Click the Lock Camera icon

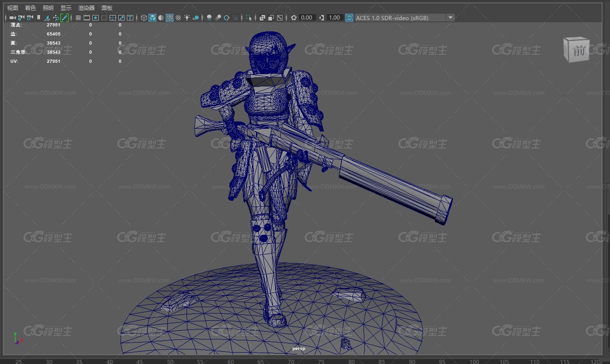tap(21, 18)
